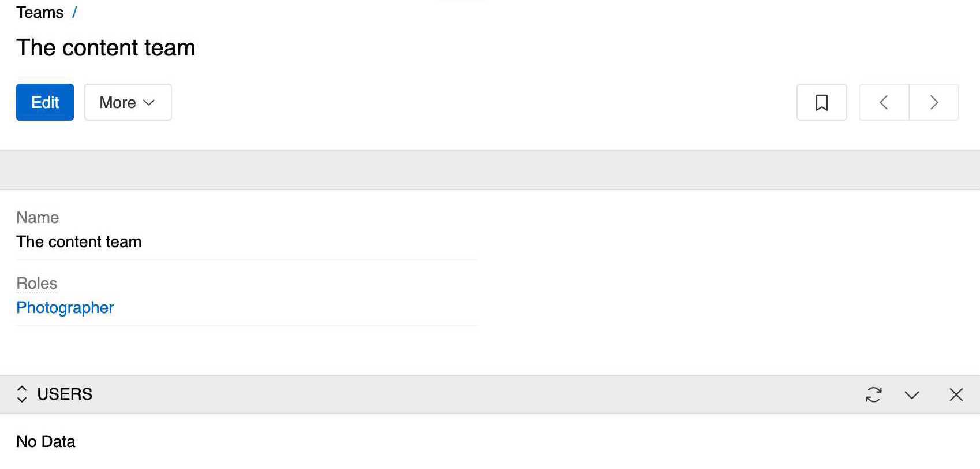Click the Roles field label

click(37, 283)
